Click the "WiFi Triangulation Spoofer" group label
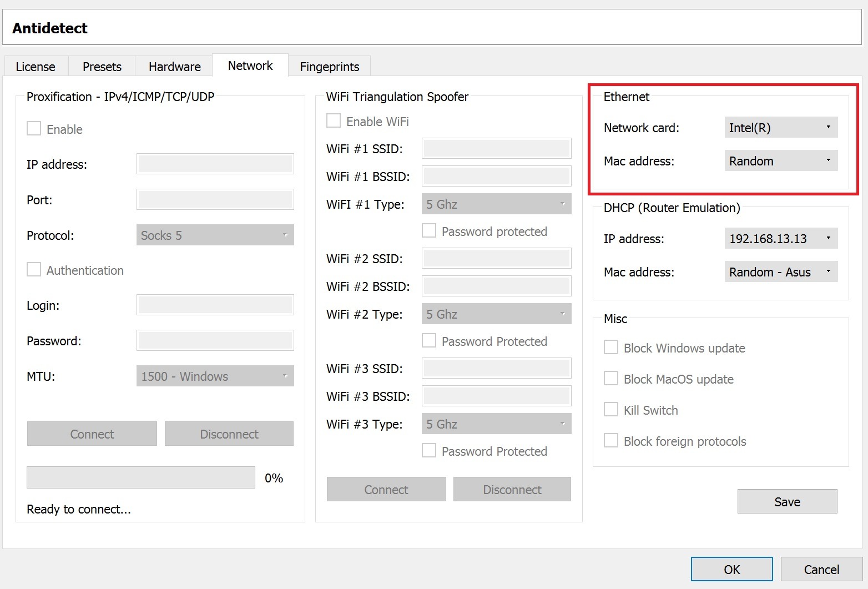 [397, 97]
